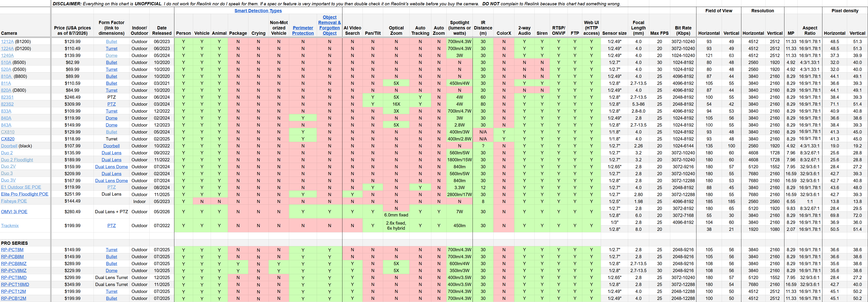
Task: Open the 811A camera link
Action: [x=6, y=83]
